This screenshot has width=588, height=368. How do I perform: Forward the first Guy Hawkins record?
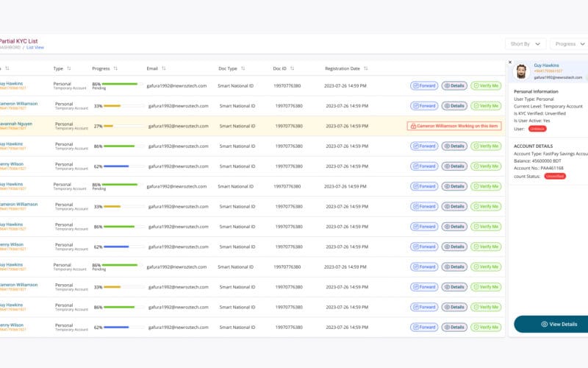424,85
